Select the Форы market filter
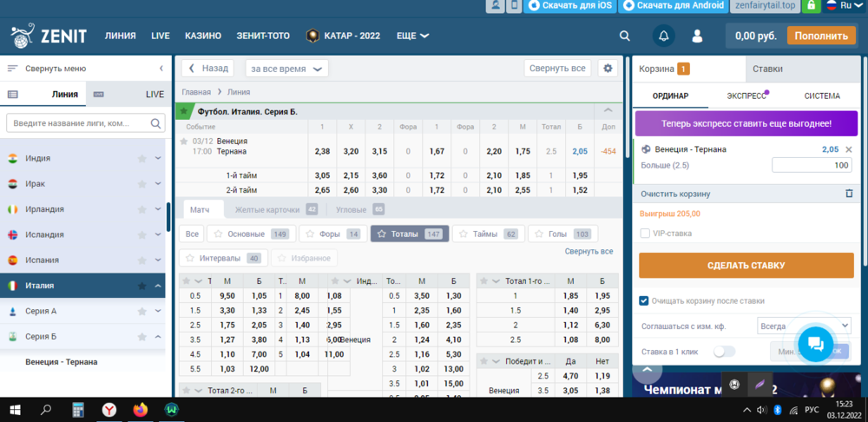The image size is (868, 422). [333, 234]
